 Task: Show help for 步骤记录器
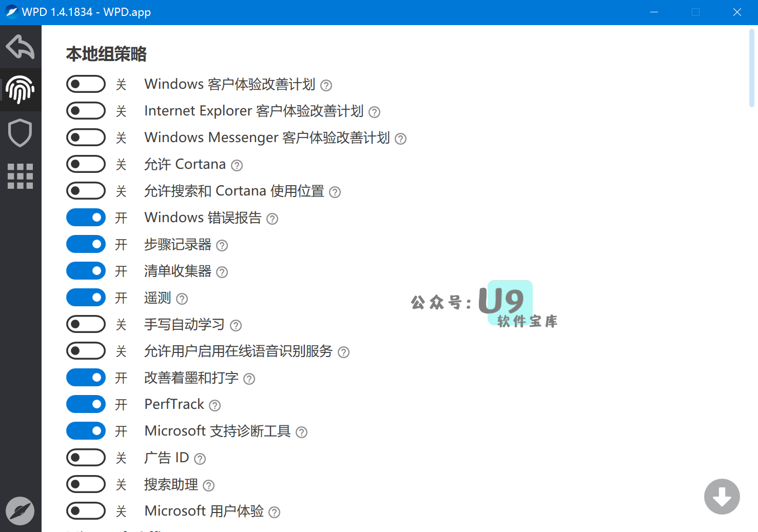pyautogui.click(x=222, y=245)
